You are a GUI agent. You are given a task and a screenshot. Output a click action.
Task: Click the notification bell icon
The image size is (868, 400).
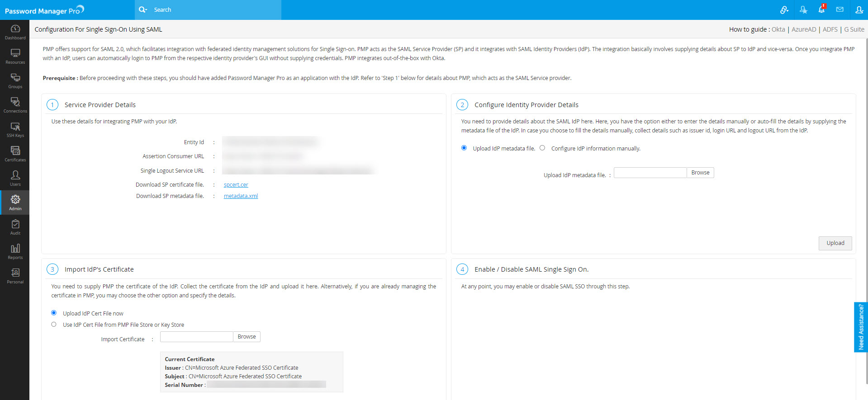(x=821, y=9)
